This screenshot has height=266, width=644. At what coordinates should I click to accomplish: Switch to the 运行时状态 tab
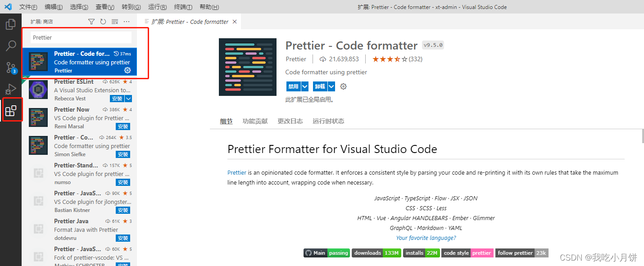pos(328,121)
